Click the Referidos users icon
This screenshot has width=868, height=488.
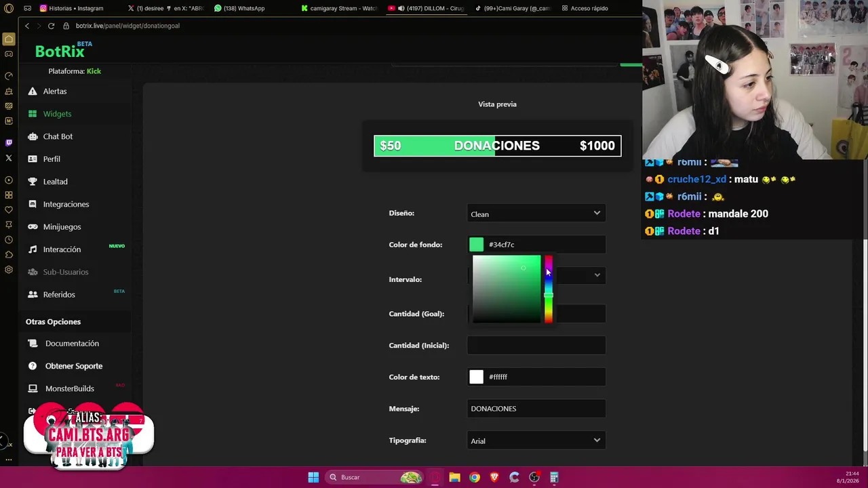pyautogui.click(x=33, y=294)
